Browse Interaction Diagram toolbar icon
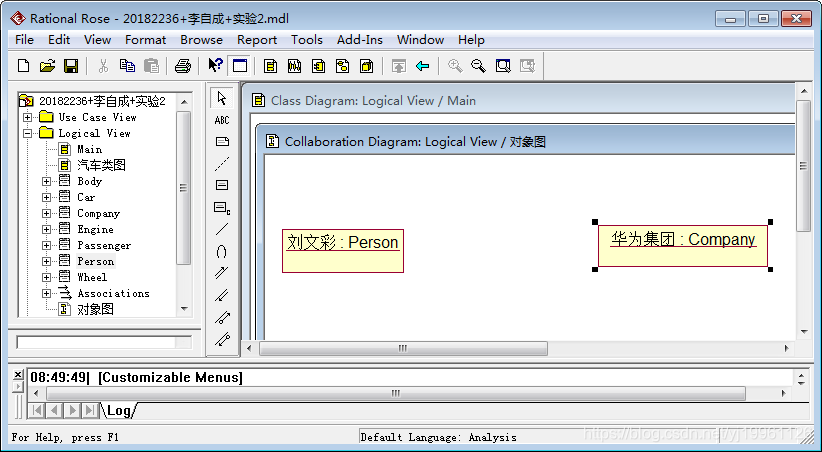The height and width of the screenshot is (452, 822). [x=295, y=66]
